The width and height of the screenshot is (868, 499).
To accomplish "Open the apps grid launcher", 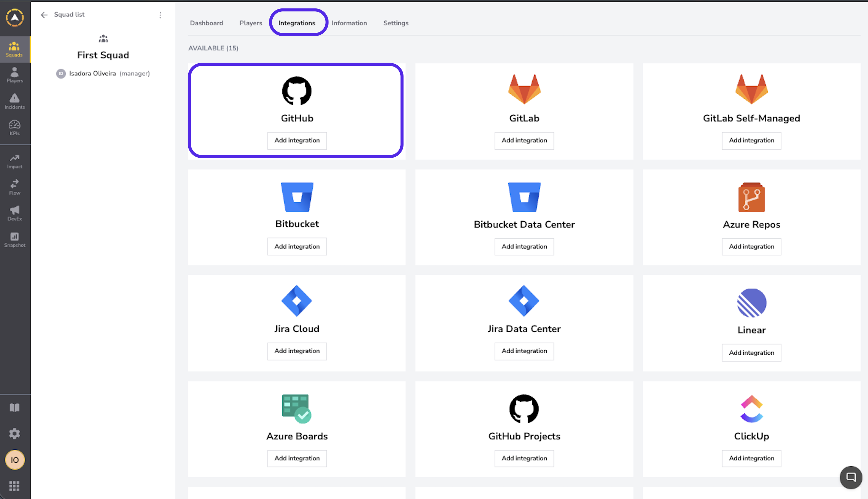I will click(x=14, y=486).
